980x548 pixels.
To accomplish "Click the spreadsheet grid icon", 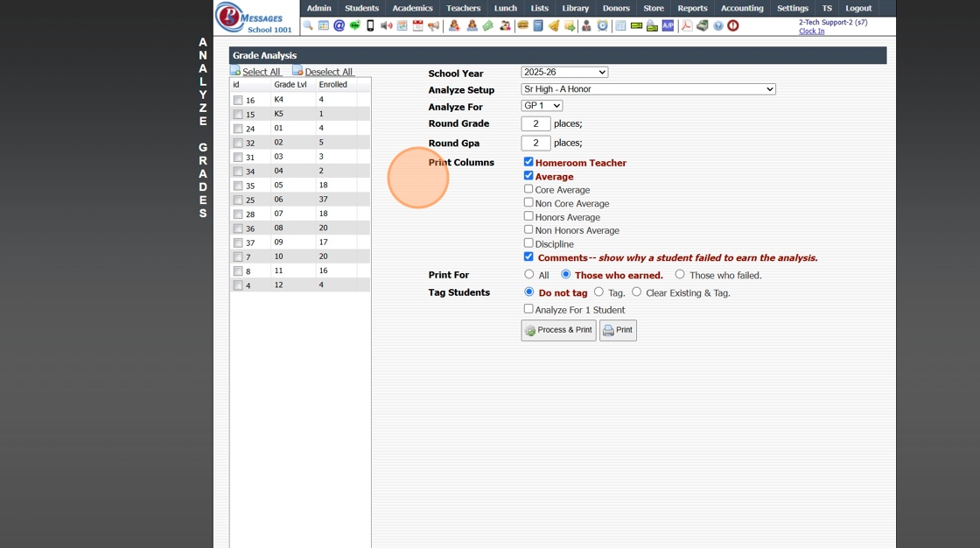I will pos(620,25).
